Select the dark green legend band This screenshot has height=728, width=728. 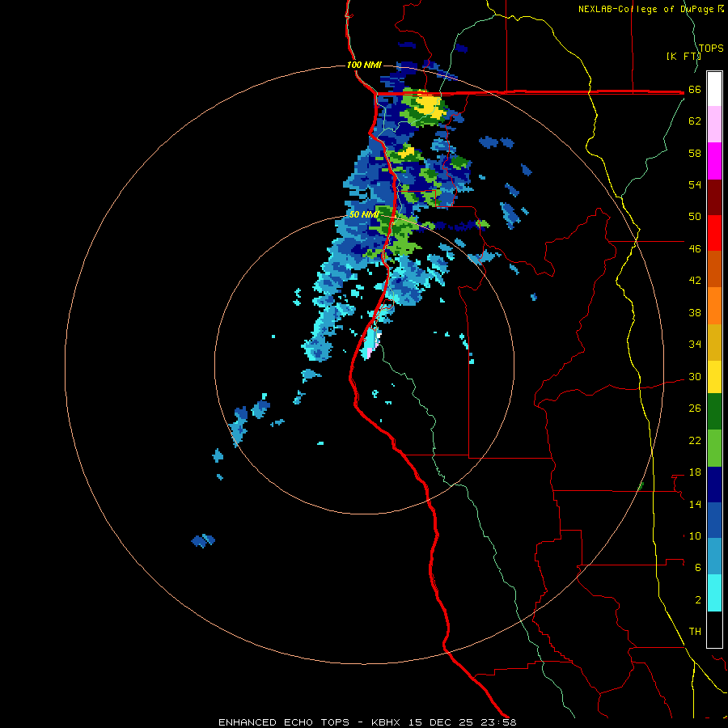point(714,412)
